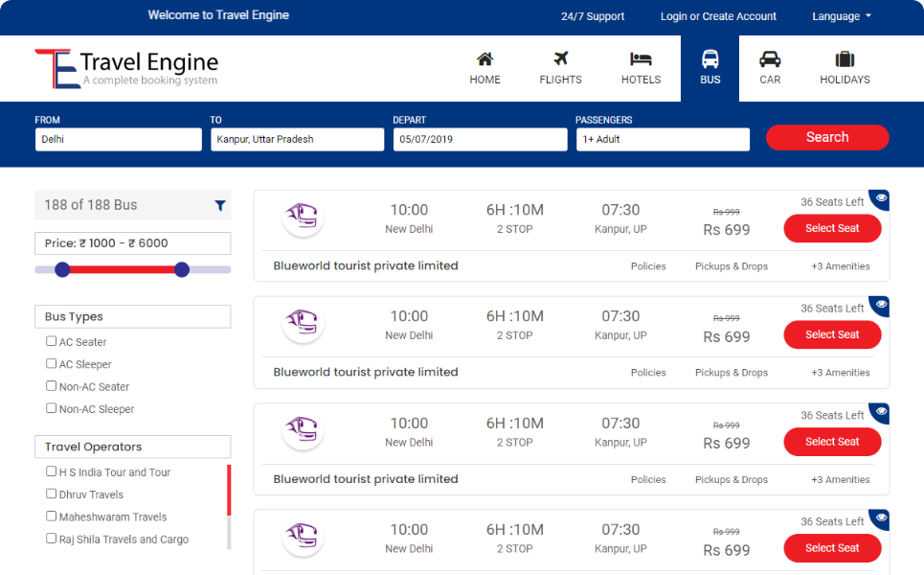Enable the AC Seater checkbox

tap(52, 341)
